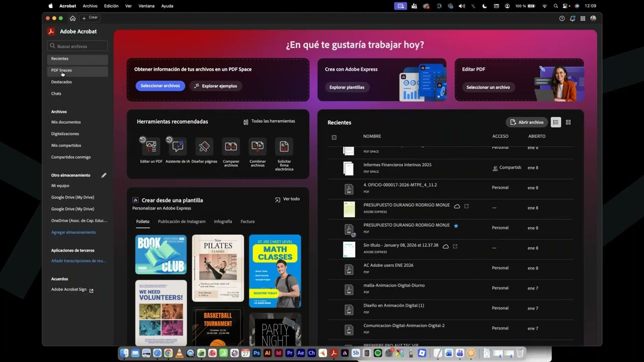The image size is (644, 362).
Task: Open the Solicitar firma electrónica tool
Action: [284, 154]
